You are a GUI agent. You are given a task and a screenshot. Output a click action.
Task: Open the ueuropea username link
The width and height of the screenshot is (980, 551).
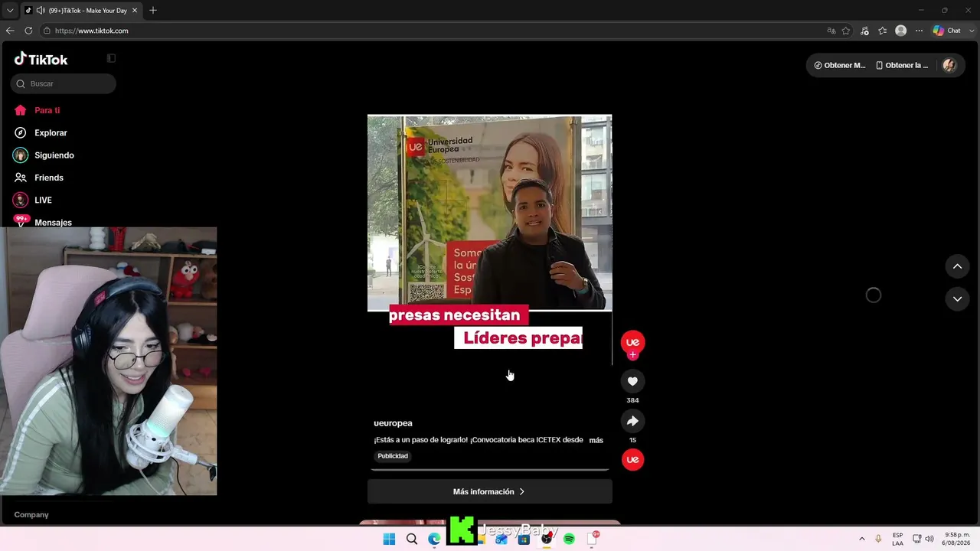[393, 423]
